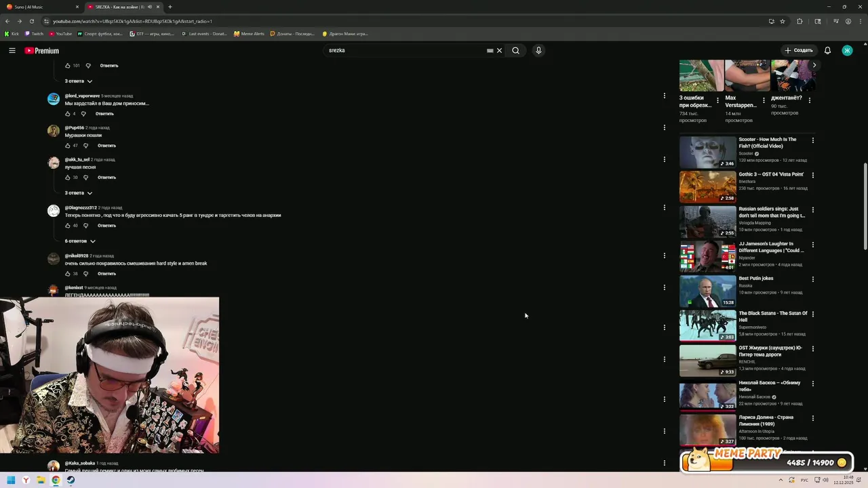Go to YouTube Premium home logo
The height and width of the screenshot is (488, 868).
[42, 51]
